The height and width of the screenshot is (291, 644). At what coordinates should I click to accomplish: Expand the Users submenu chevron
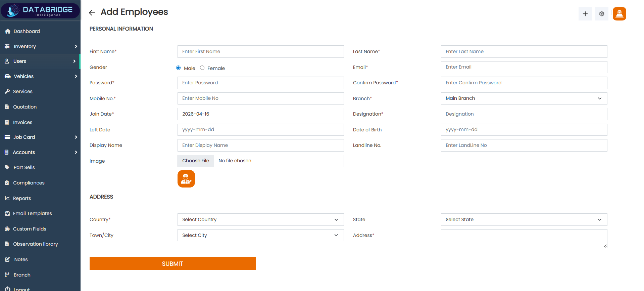click(x=74, y=61)
